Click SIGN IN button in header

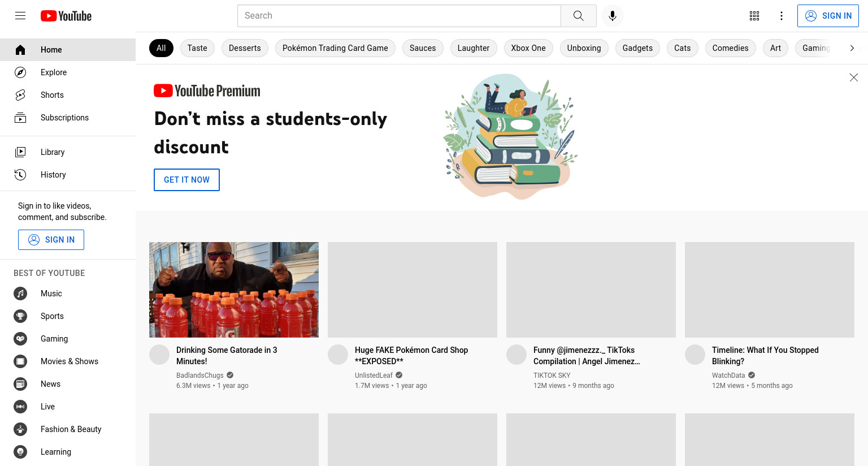[828, 16]
